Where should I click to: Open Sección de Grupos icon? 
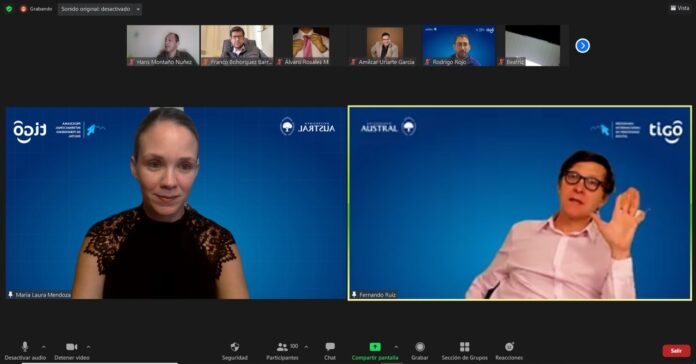(x=464, y=347)
